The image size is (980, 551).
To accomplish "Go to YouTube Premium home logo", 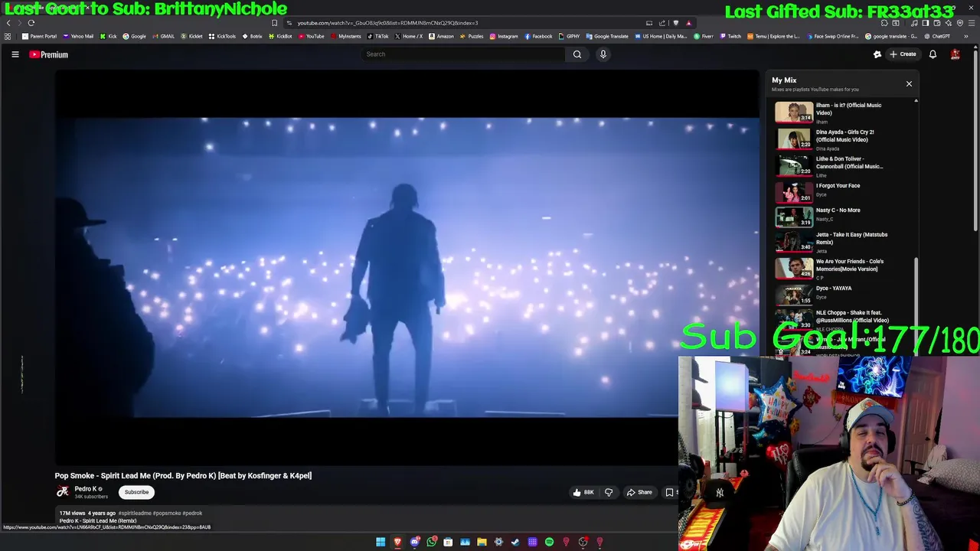I will [48, 54].
